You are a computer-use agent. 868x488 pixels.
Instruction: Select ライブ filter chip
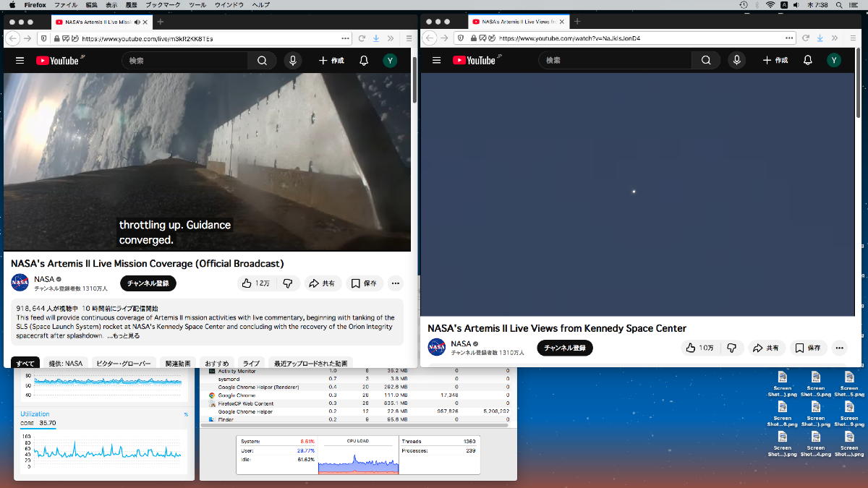click(251, 364)
